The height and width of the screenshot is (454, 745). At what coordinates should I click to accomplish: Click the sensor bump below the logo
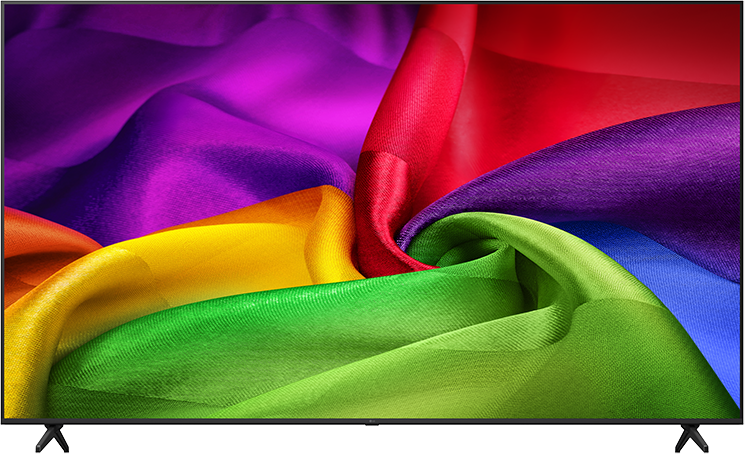tap(372, 424)
